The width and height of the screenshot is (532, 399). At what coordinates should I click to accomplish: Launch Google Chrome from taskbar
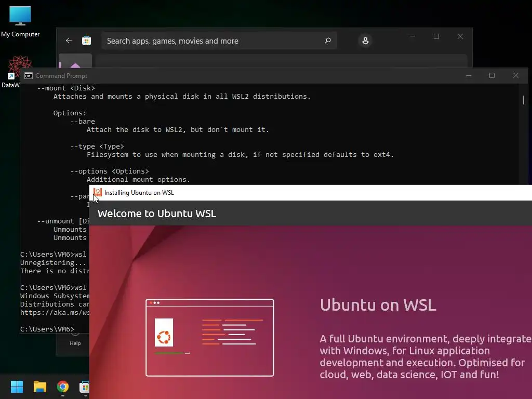point(63,387)
